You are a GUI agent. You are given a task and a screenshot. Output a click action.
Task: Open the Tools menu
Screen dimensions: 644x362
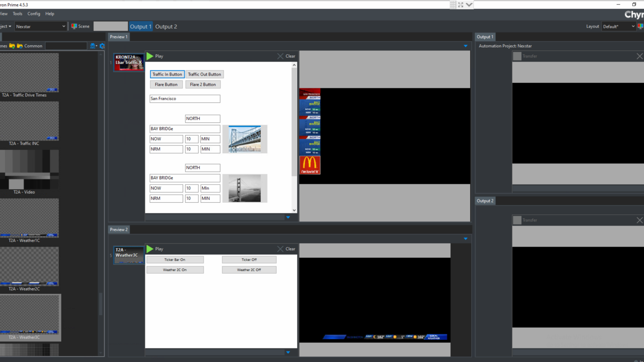point(18,14)
